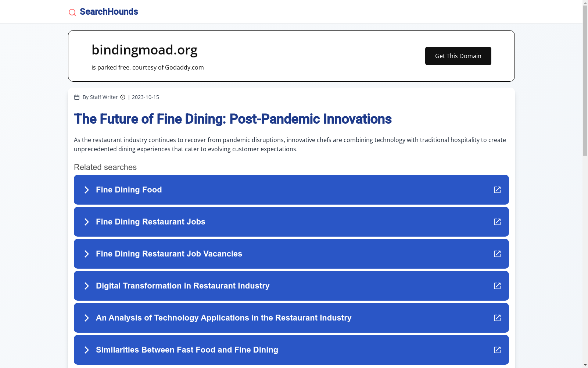The image size is (588, 368).
Task: Select An Analysis of Technology Applications link
Action: [x=223, y=318]
